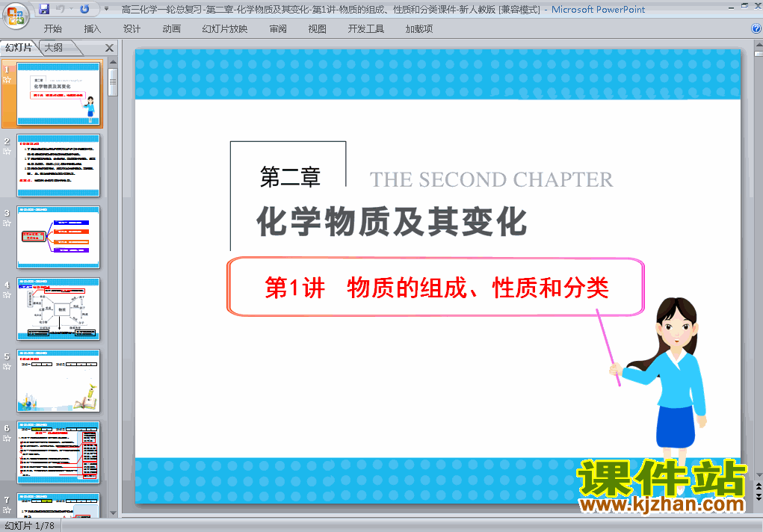This screenshot has width=763, height=532.
Task: Click the animation star icon under slide 3
Action: [7, 223]
